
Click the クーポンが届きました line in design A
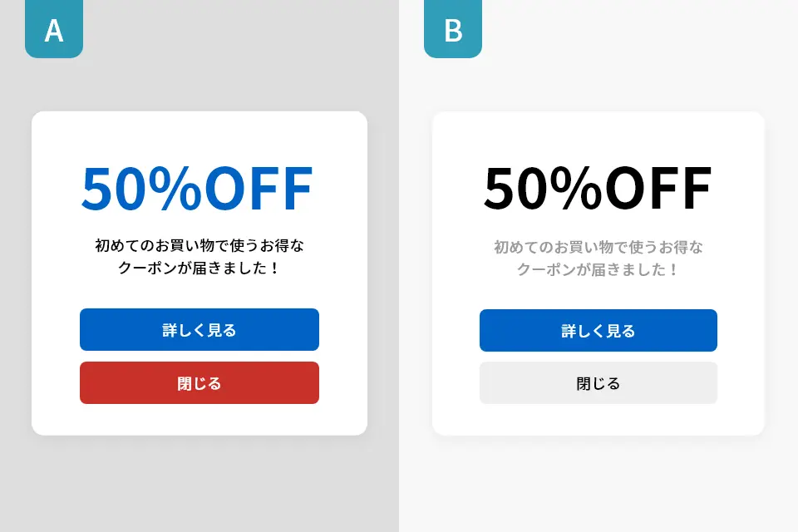[199, 266]
